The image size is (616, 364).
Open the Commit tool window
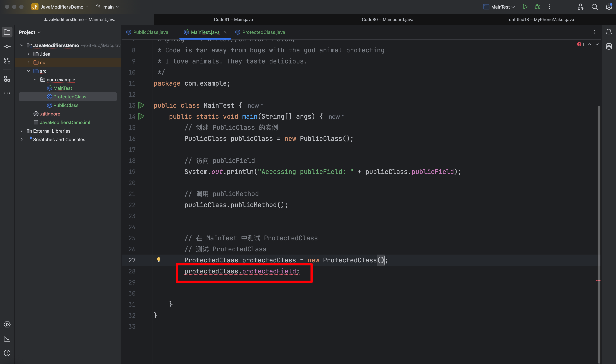click(7, 46)
